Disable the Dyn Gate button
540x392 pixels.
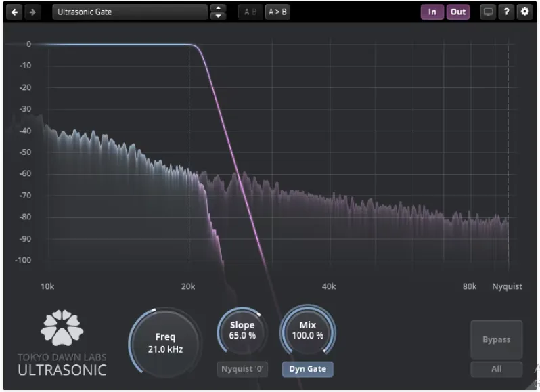point(307,369)
